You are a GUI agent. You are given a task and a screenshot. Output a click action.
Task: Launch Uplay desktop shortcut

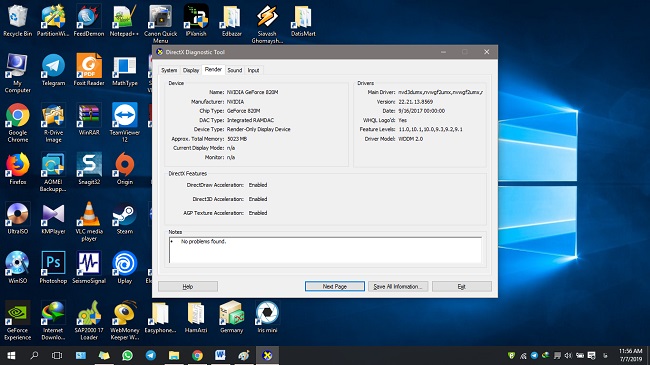[x=124, y=267]
